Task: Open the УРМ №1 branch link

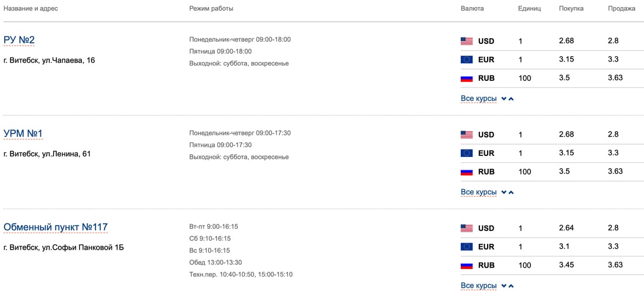Action: (23, 134)
